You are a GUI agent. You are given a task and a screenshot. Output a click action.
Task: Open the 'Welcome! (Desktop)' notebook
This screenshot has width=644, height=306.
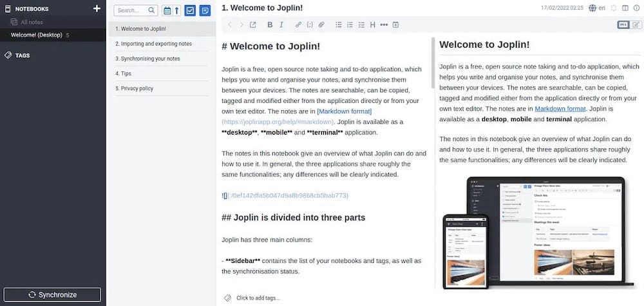[x=53, y=35]
